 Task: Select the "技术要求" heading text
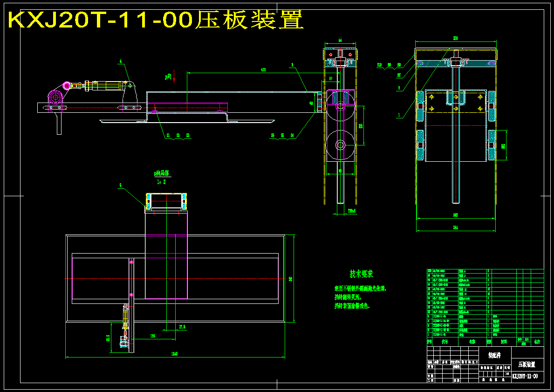[362, 274]
